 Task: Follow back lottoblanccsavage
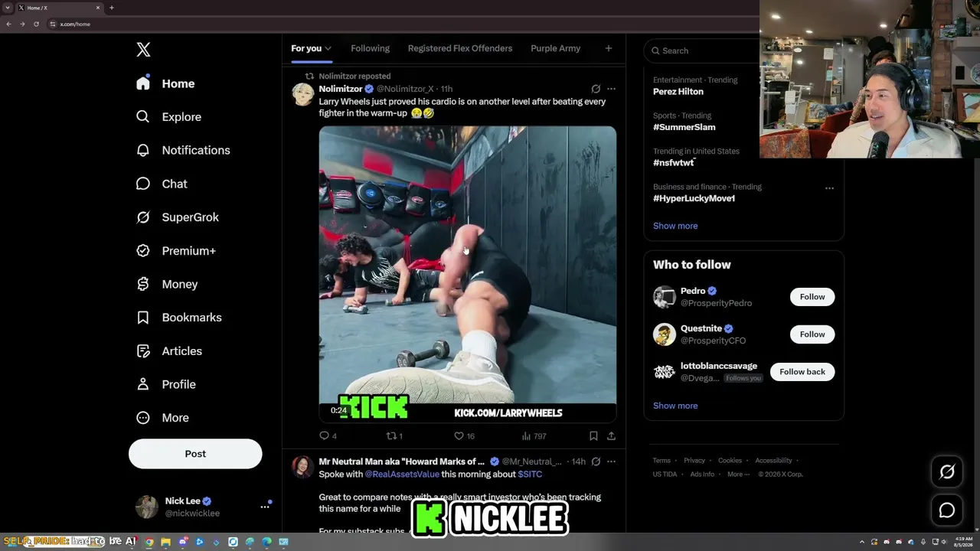coord(802,372)
